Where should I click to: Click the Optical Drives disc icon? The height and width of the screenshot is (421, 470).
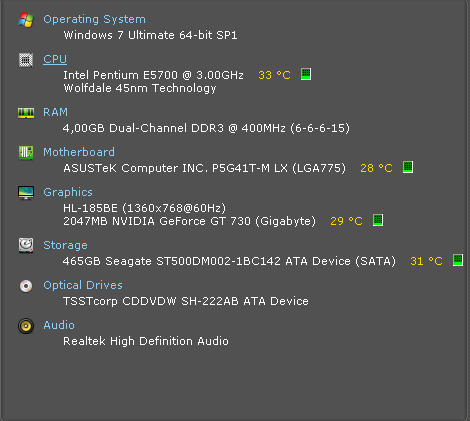point(26,286)
